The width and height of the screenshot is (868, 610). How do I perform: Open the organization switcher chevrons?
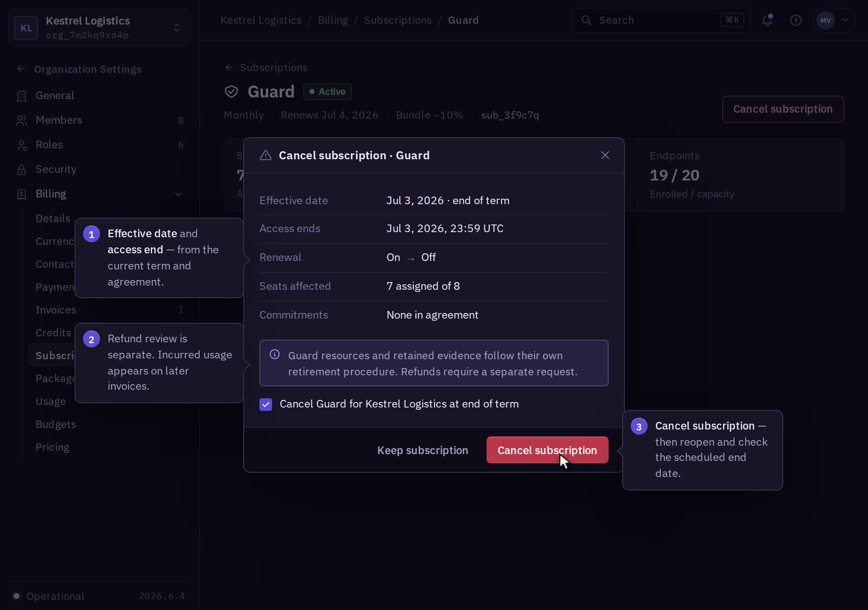(x=177, y=28)
